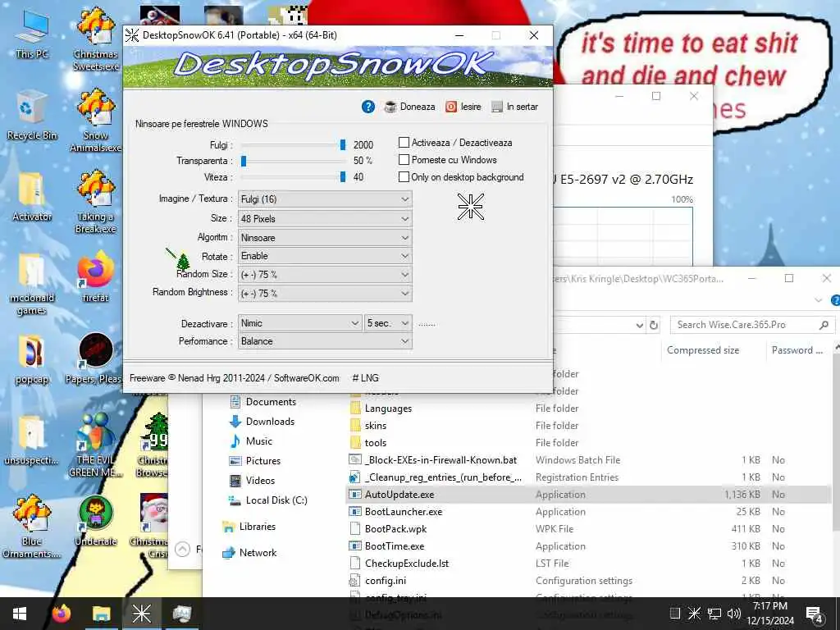This screenshot has width=840, height=630.
Task: Select Activator folder on desktop
Action: coord(32,197)
